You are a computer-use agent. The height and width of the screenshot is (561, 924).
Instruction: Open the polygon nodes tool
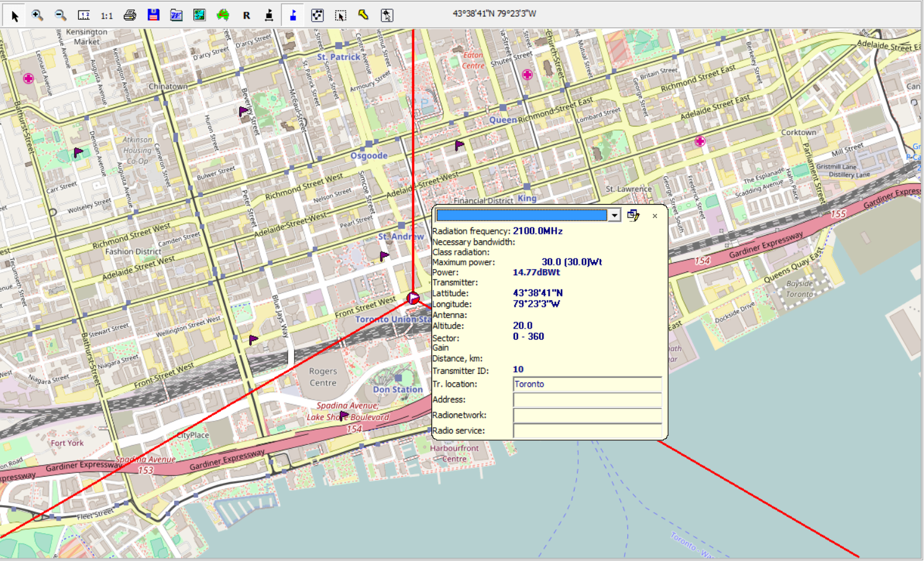coord(317,15)
